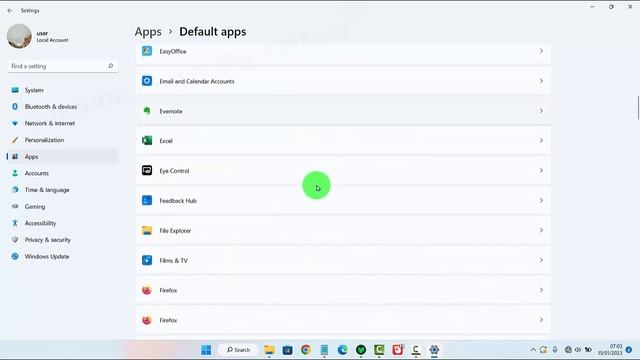Select the File Explorer folder icon in list
This screenshot has height=360, width=640.
pos(147,230)
